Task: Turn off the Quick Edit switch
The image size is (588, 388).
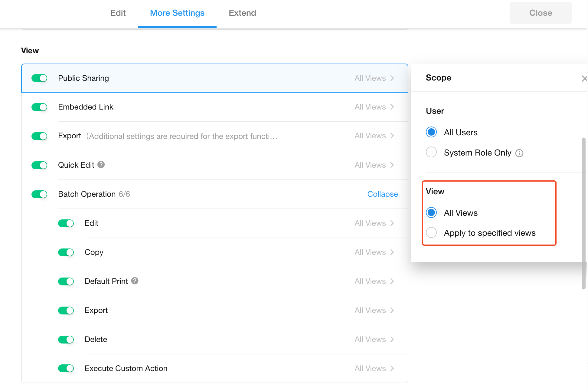Action: [x=39, y=165]
